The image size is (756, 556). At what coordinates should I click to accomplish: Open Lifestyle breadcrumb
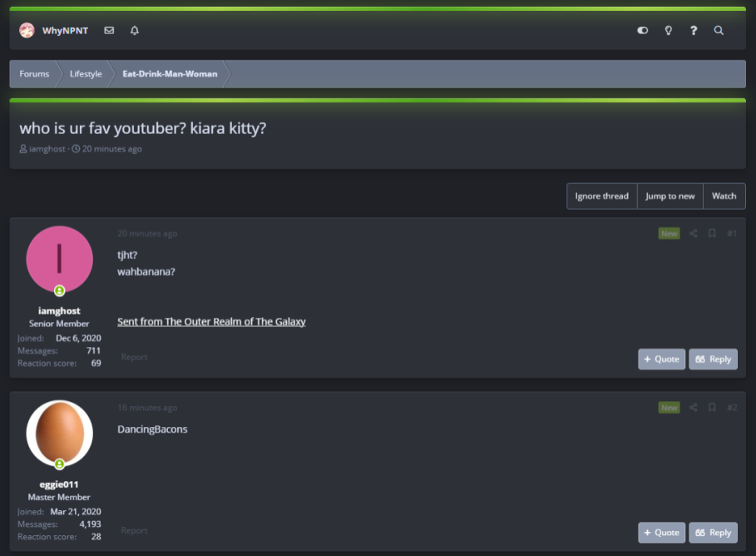click(86, 74)
